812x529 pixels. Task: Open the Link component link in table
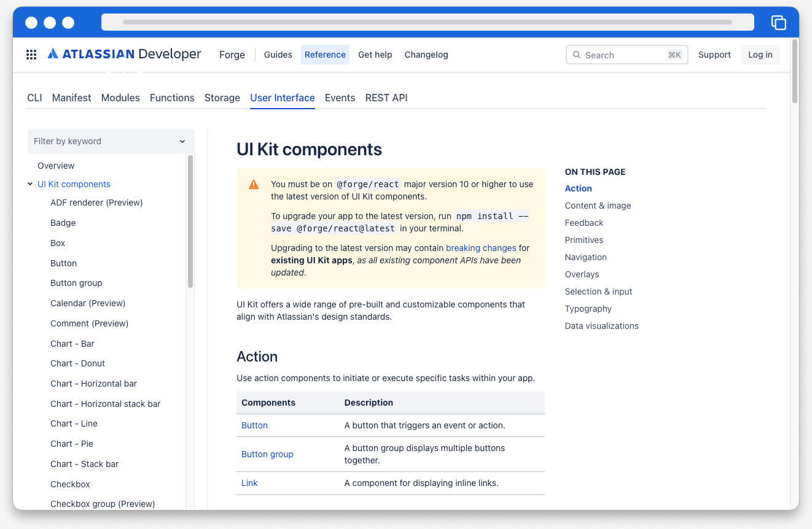click(249, 483)
